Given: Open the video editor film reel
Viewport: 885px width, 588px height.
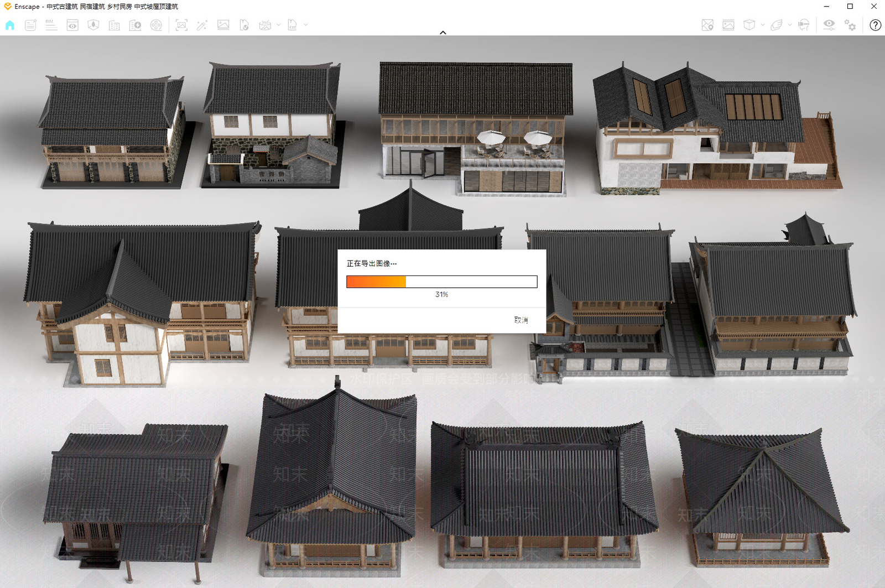Looking at the screenshot, I should click(157, 25).
